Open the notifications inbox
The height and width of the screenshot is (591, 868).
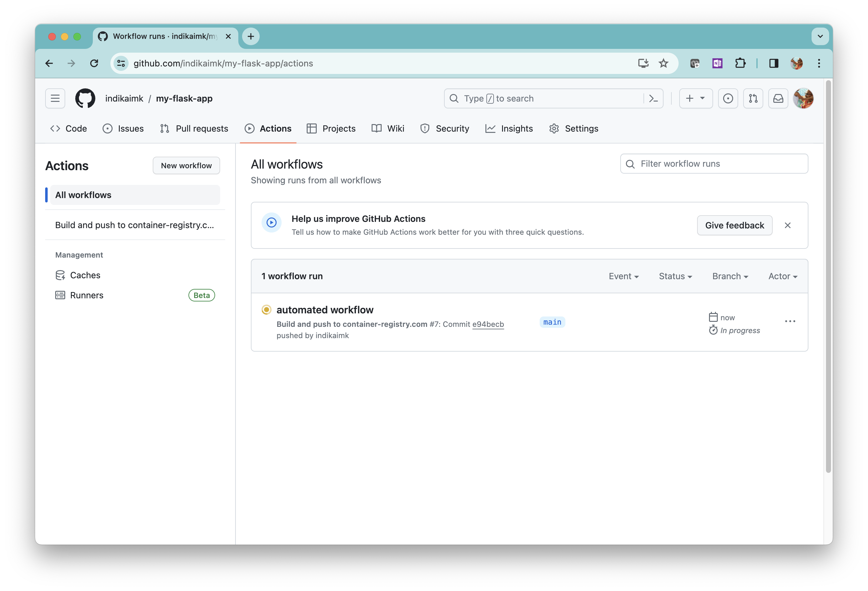pos(778,99)
